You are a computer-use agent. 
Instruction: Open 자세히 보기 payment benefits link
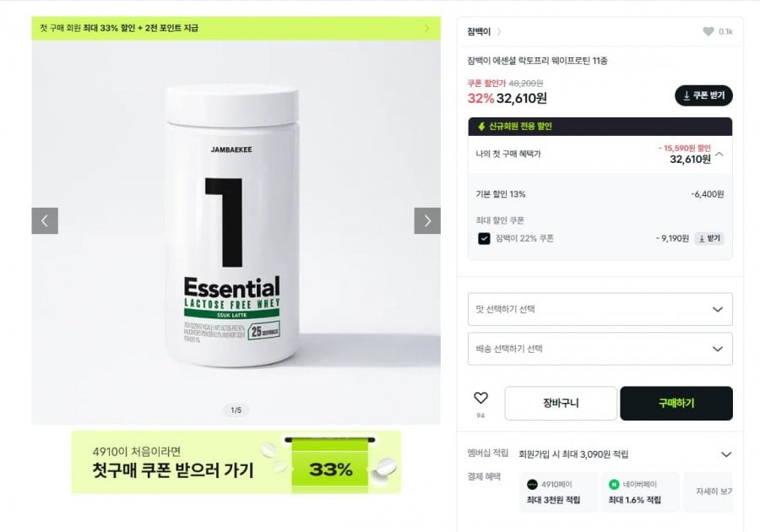713,491
